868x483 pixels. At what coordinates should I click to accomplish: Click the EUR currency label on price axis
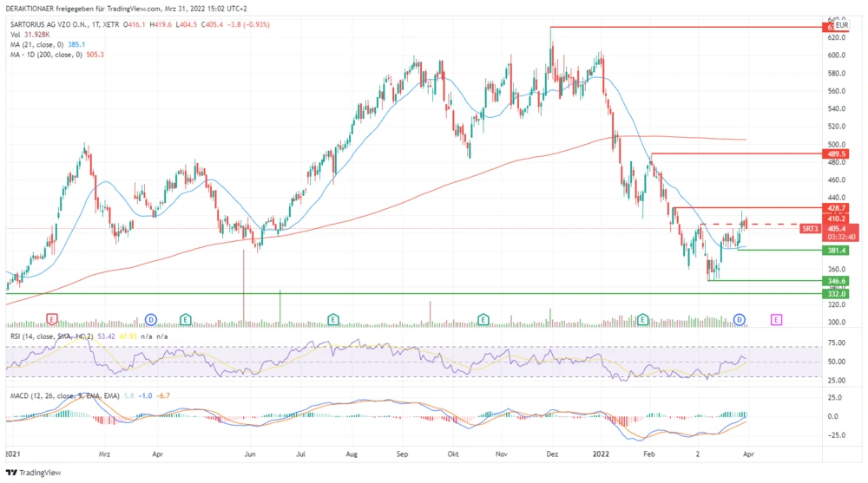[841, 26]
